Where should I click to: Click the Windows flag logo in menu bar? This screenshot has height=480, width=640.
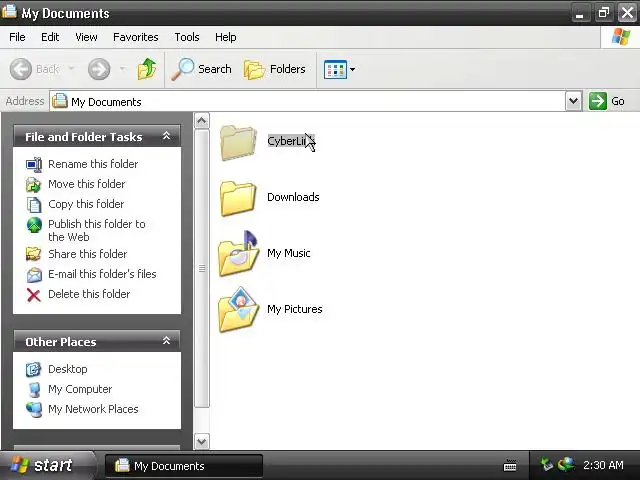point(620,37)
